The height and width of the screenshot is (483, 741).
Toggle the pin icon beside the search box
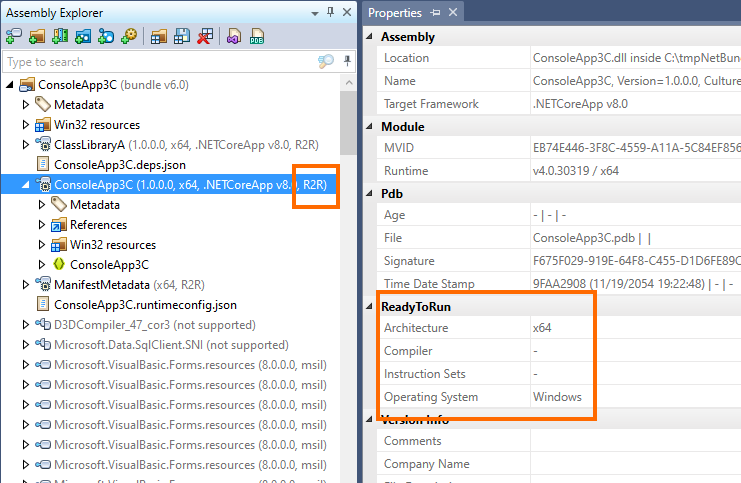[347, 61]
